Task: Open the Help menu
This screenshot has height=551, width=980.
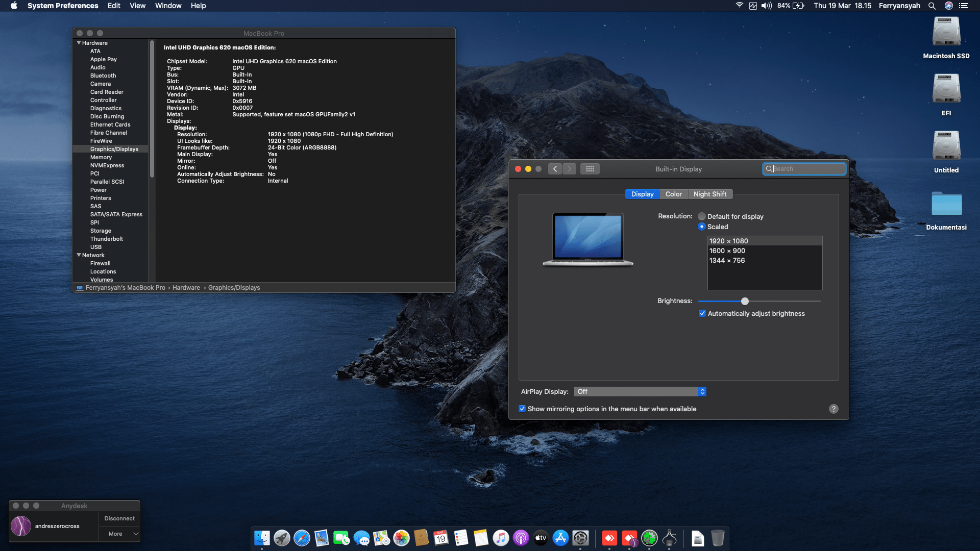Action: (198, 6)
